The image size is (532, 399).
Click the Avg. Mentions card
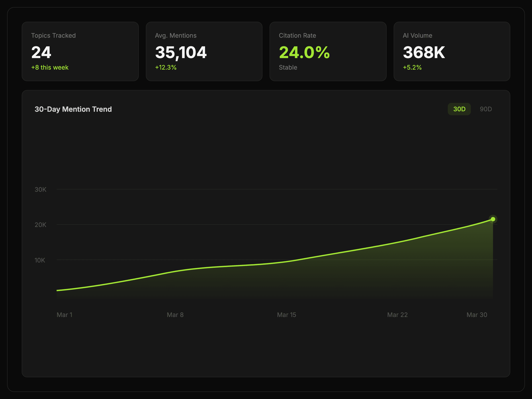tap(204, 51)
